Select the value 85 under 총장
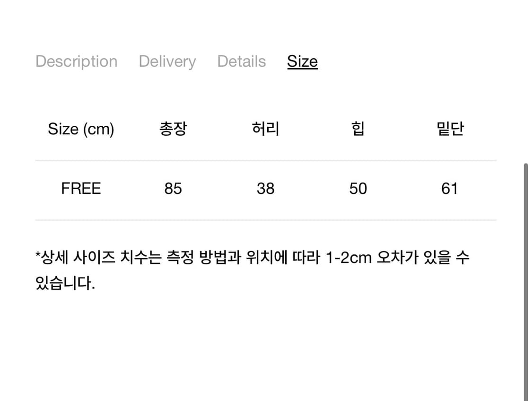 (173, 188)
